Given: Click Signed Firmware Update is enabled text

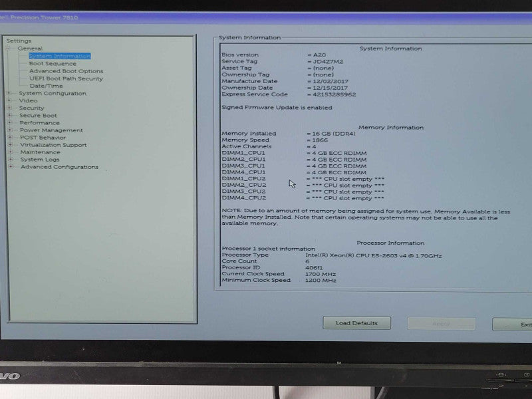Looking at the screenshot, I should tap(277, 108).
